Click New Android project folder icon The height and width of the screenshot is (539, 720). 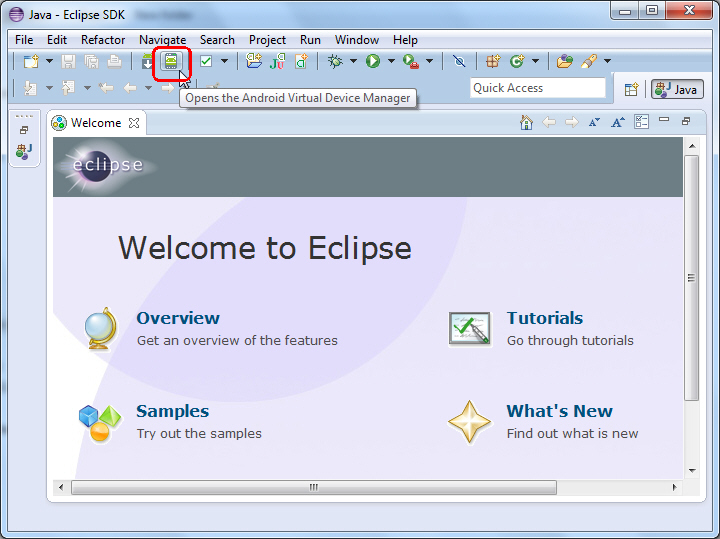[253, 61]
